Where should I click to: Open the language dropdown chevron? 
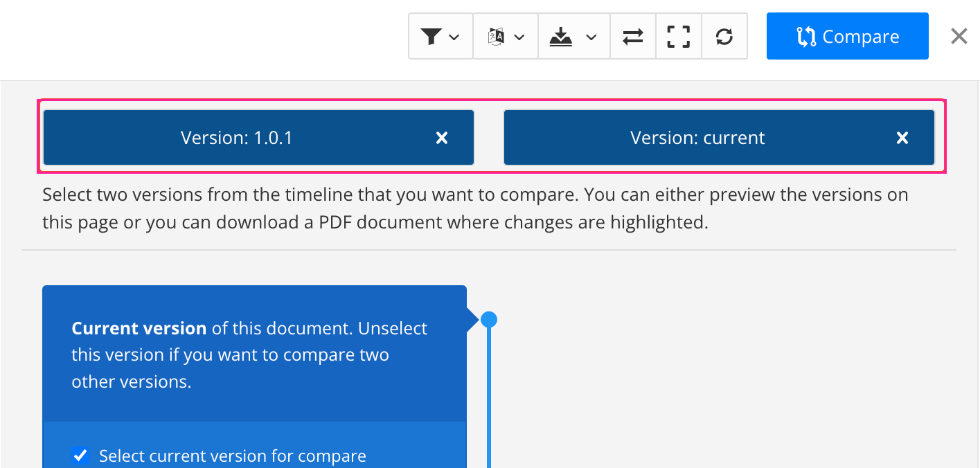pos(519,37)
